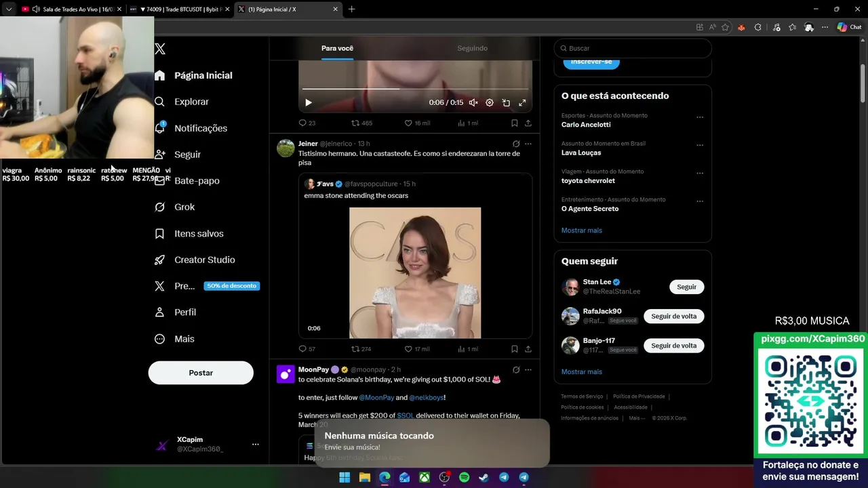The height and width of the screenshot is (488, 868).
Task: Open options for toyota chevrolet trend
Action: (700, 174)
